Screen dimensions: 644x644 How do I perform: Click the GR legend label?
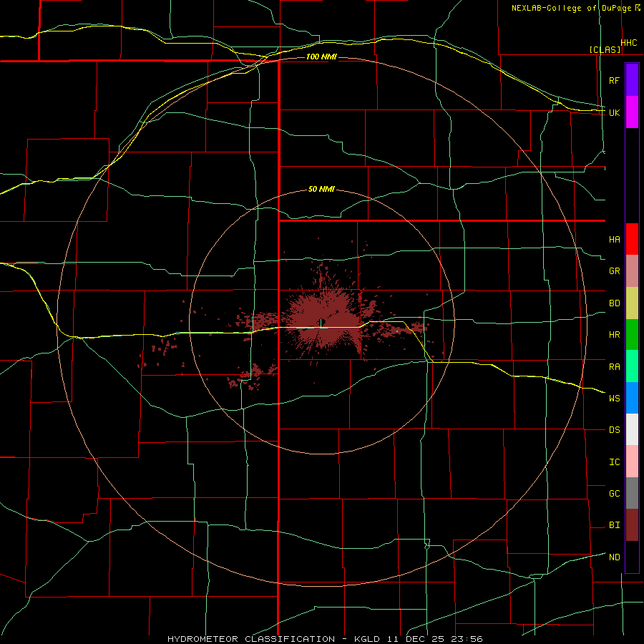pos(614,271)
